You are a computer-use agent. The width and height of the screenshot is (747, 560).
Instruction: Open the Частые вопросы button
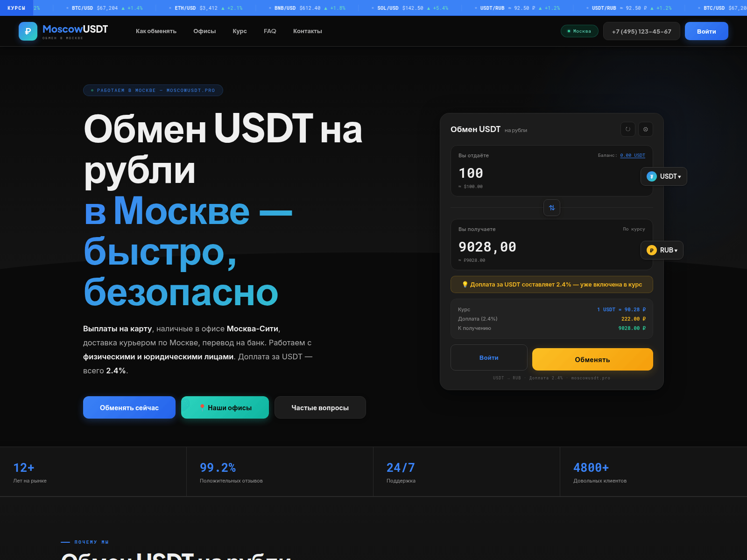pyautogui.click(x=320, y=407)
